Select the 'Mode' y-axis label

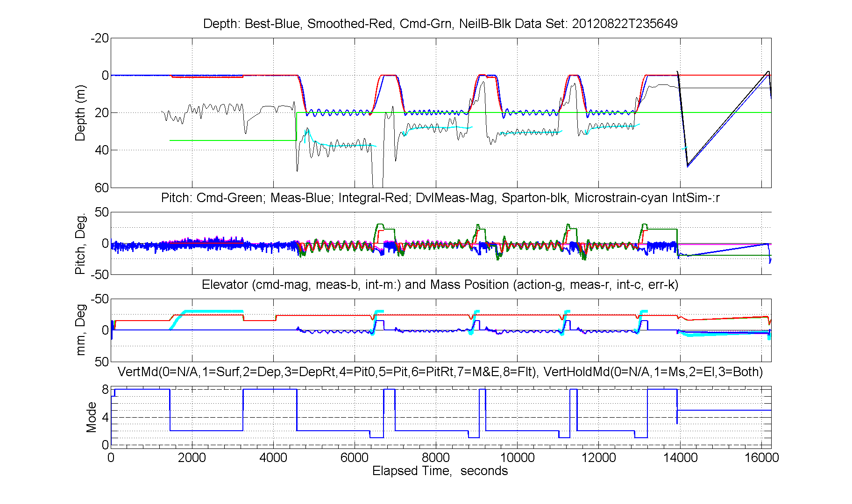click(91, 417)
